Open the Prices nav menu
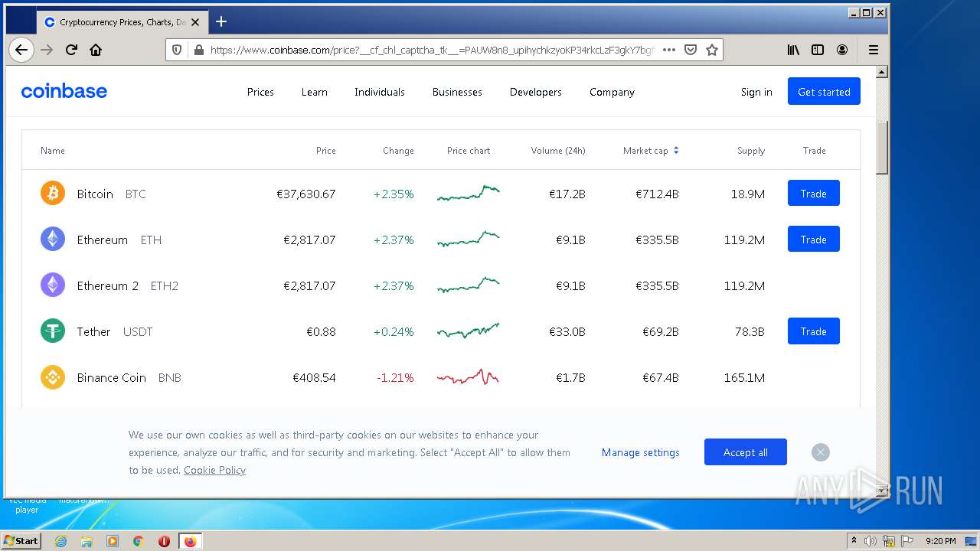The image size is (980, 551). tap(260, 92)
